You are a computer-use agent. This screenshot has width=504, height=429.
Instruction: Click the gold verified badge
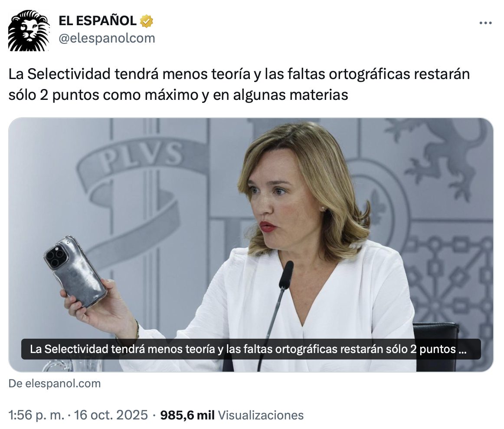point(147,21)
